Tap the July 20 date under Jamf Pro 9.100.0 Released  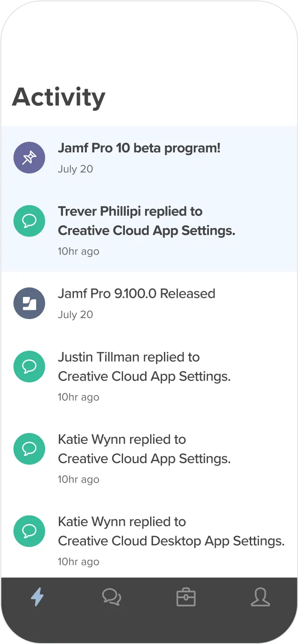(75, 314)
